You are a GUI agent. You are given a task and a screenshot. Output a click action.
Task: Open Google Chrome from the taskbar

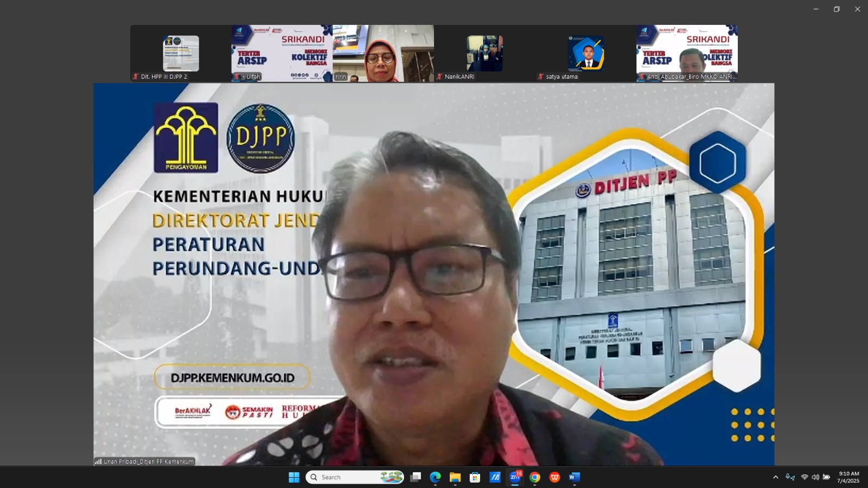(x=535, y=477)
